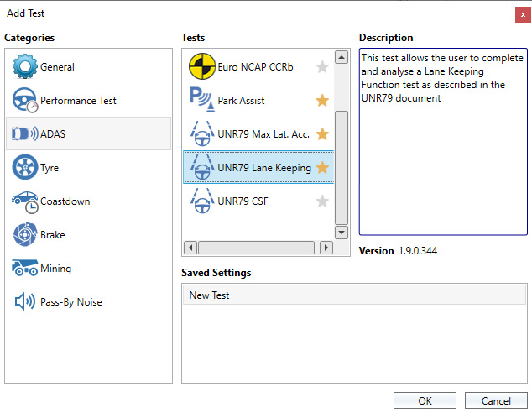This screenshot has height=413, width=532.
Task: Click the Tyre category wheel icon
Action: [x=24, y=168]
